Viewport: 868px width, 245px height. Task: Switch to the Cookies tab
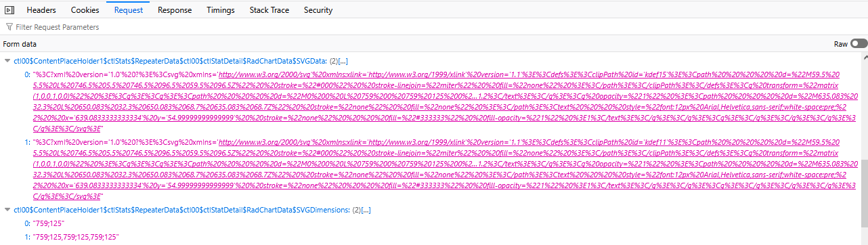(85, 10)
